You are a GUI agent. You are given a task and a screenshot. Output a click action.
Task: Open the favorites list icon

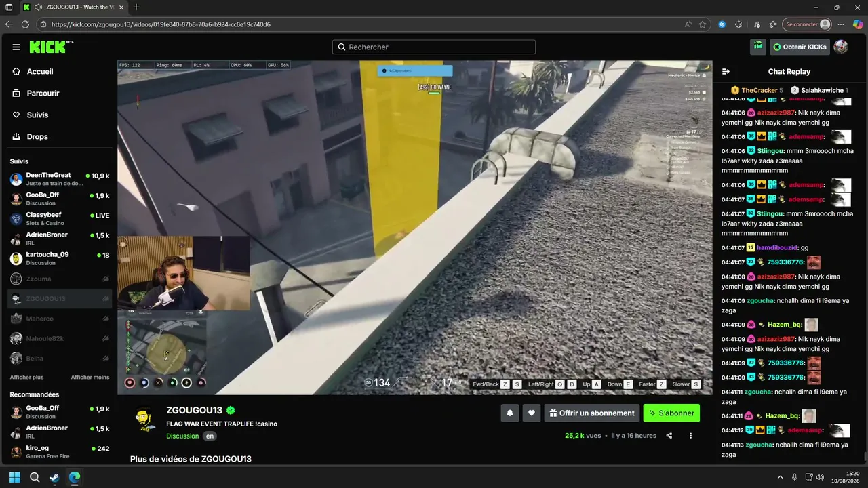tap(773, 24)
